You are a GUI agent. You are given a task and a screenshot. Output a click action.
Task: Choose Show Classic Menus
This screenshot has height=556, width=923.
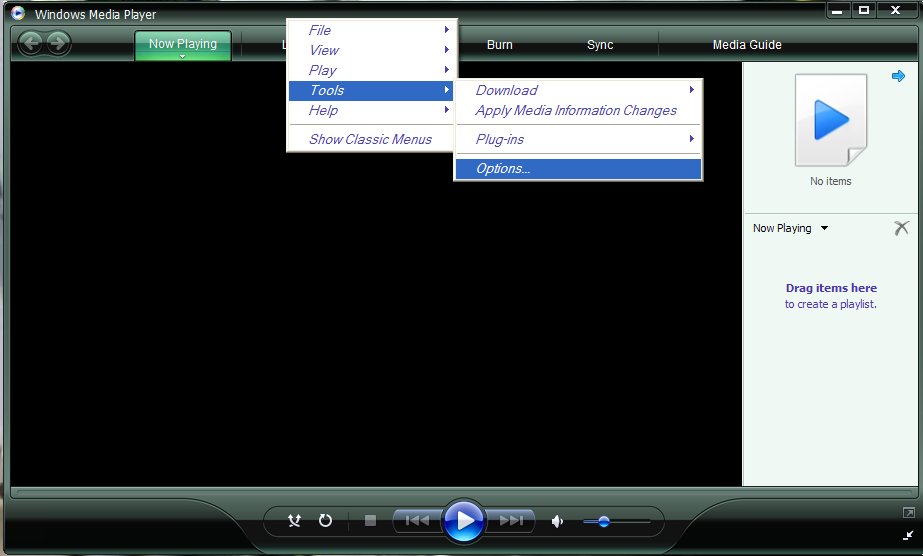click(x=371, y=139)
